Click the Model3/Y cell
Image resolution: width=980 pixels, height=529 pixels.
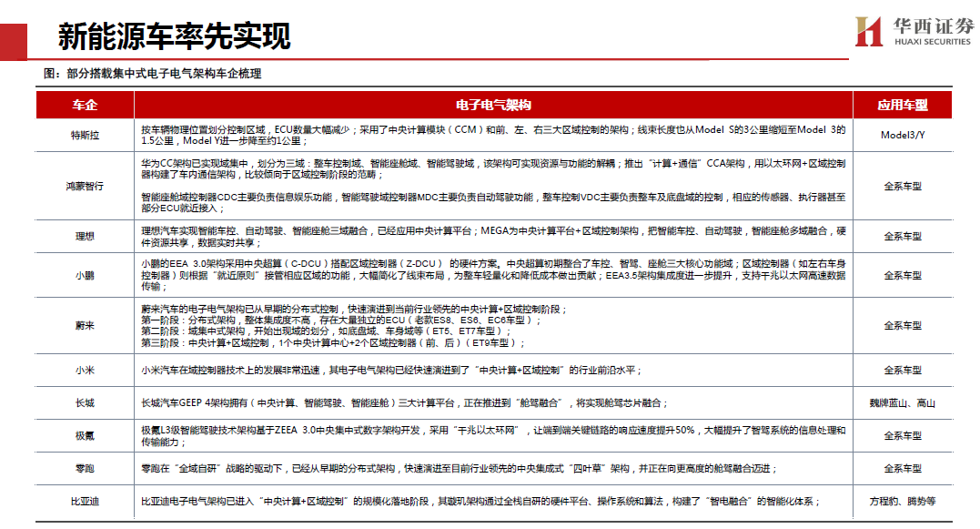click(x=903, y=135)
